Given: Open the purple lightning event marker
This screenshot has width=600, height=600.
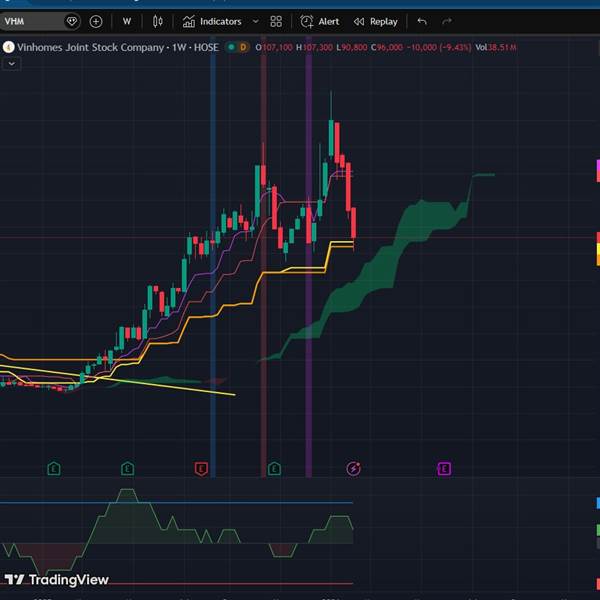Looking at the screenshot, I should tap(354, 468).
